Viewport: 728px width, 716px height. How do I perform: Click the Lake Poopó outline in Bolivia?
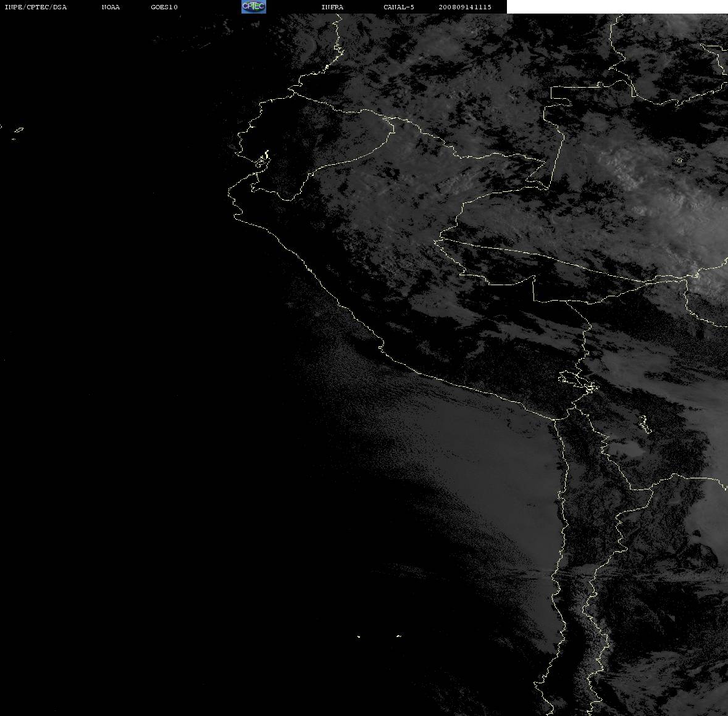pos(644,423)
